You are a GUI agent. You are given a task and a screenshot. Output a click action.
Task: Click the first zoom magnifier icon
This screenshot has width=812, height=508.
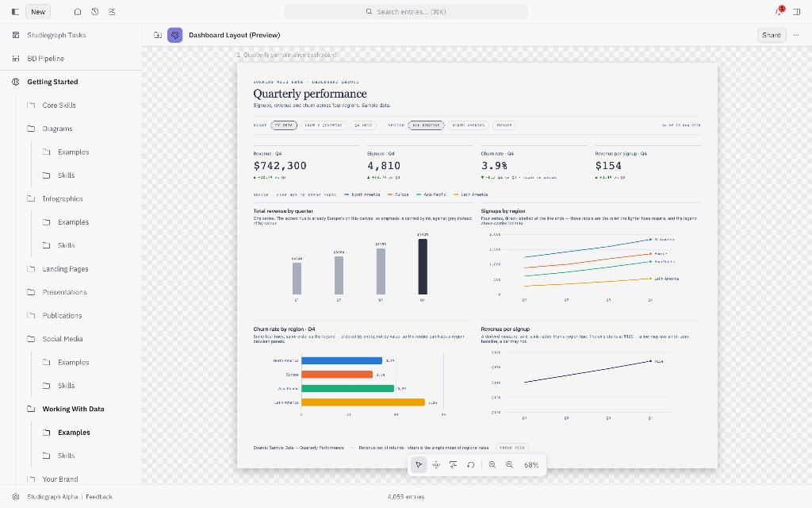pyautogui.click(x=492, y=464)
